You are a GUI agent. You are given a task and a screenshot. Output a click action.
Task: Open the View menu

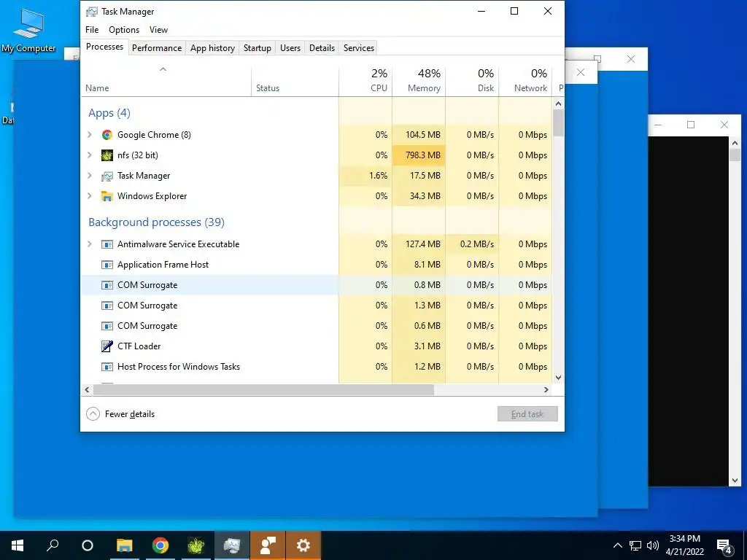[x=158, y=29]
